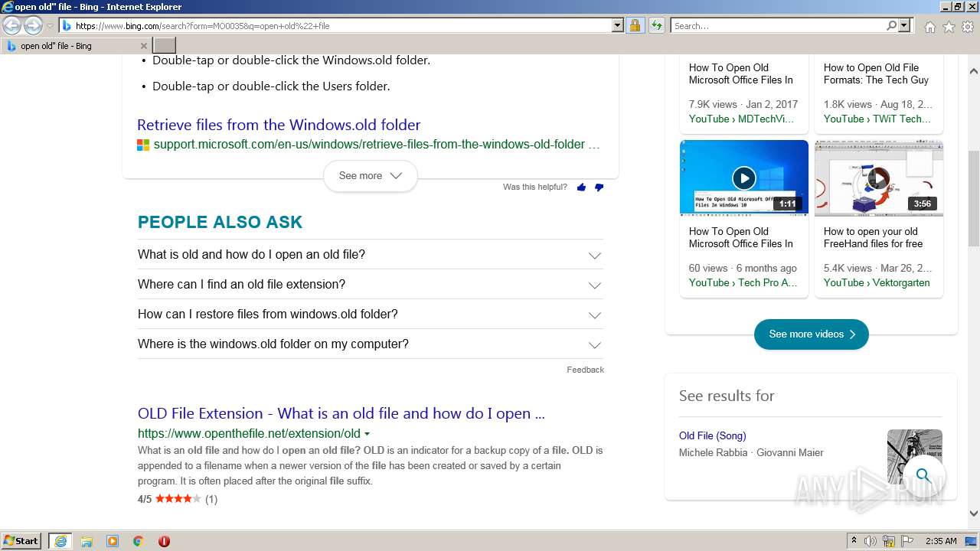The width and height of the screenshot is (980, 551).
Task: Click 'Was this helpful?' text
Action: click(535, 187)
